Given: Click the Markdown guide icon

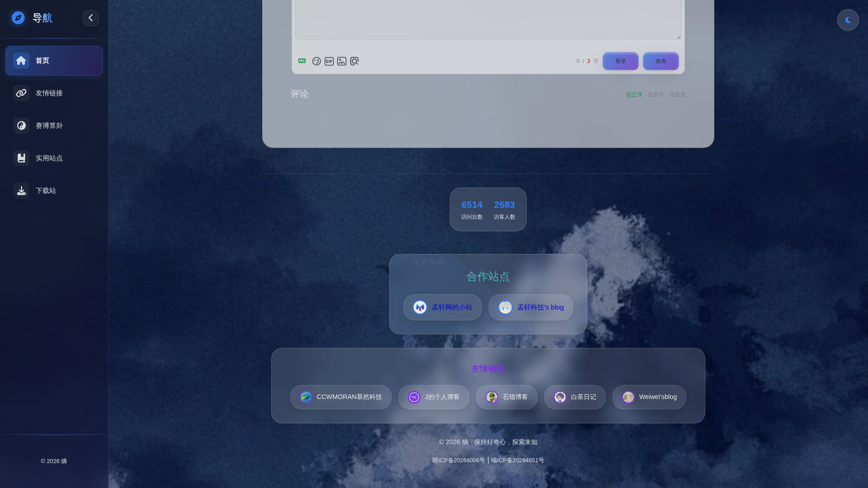Looking at the screenshot, I should [302, 61].
